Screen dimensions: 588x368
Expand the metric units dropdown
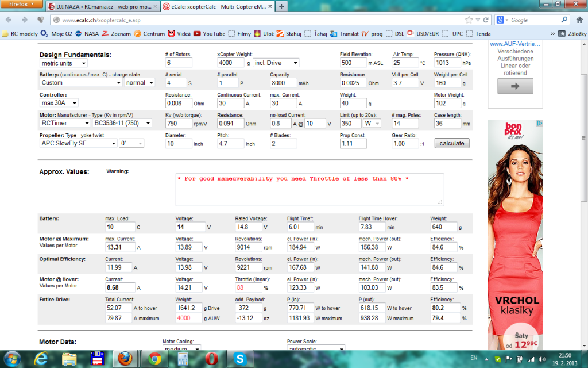tap(63, 63)
